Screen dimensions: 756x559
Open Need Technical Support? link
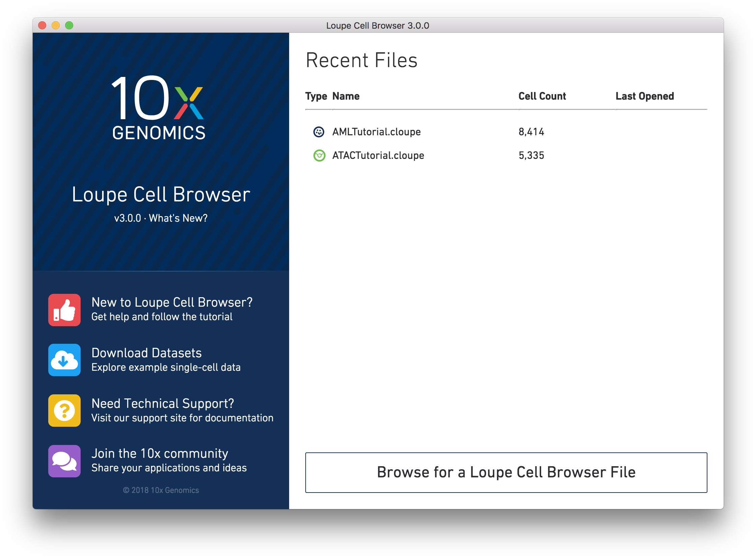[x=163, y=403]
